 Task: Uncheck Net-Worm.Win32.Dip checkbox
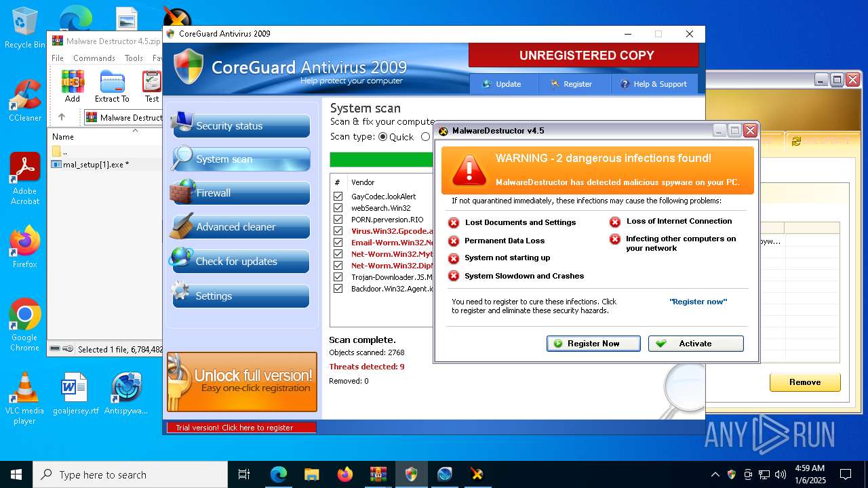click(338, 266)
